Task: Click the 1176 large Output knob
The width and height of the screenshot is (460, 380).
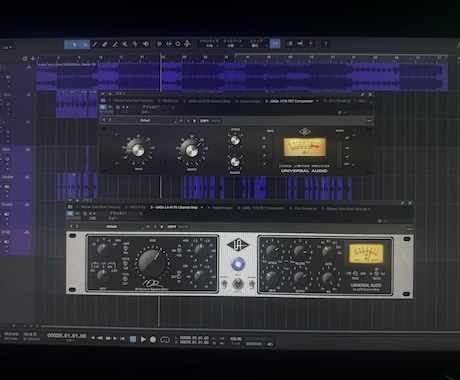Action: [x=191, y=151]
